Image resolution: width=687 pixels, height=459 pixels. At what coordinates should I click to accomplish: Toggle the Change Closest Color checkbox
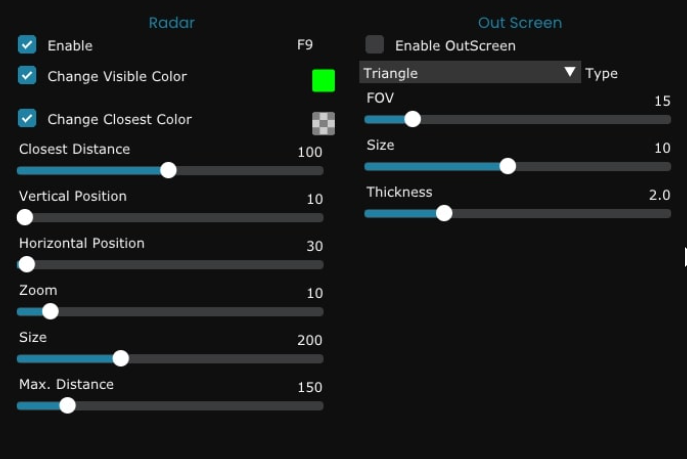[28, 119]
